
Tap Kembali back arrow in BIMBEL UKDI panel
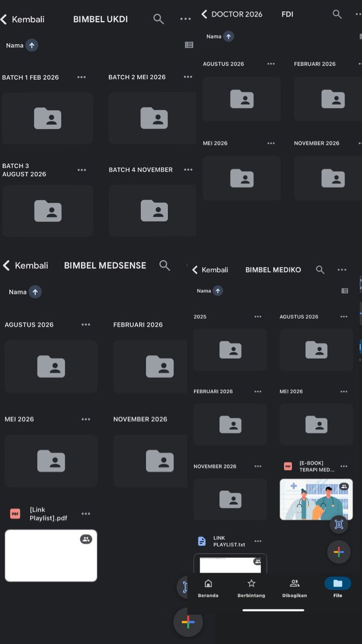(4, 19)
